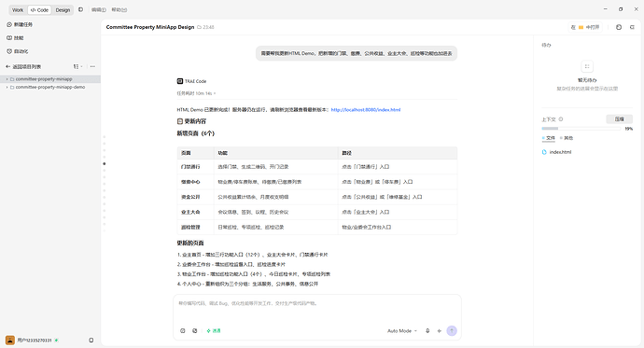Go back to the project list
This screenshot has width=644, height=348.
[23, 66]
